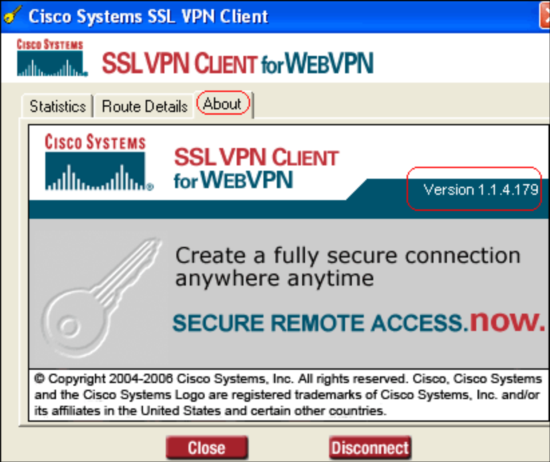
Task: Click the Cisco Systems SSL VPN Client title text
Action: 148,16
